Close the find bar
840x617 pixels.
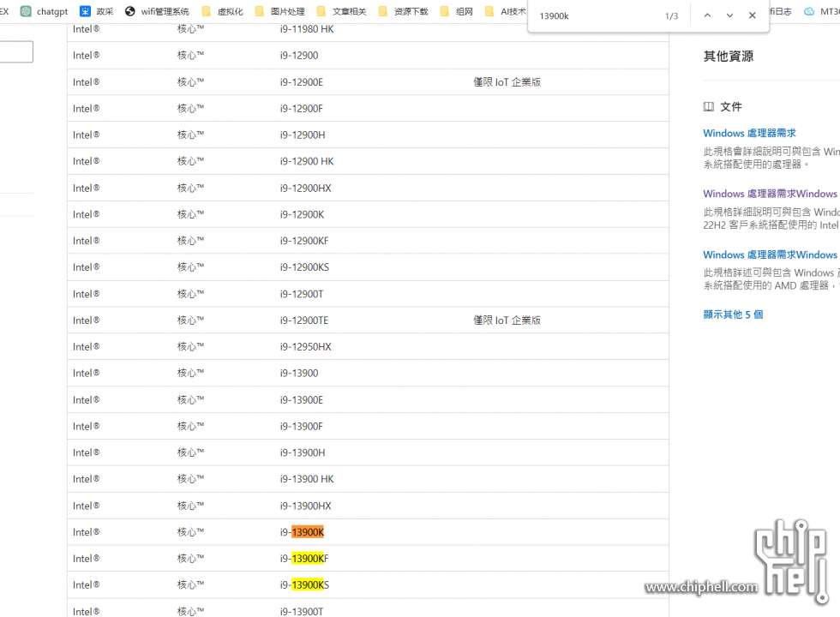click(753, 15)
